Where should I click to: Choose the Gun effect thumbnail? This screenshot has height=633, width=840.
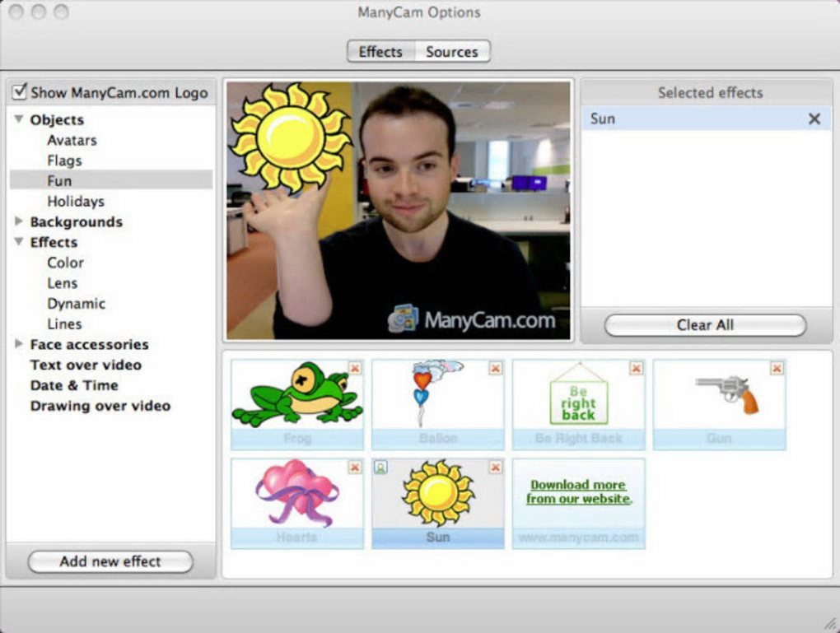click(x=720, y=404)
